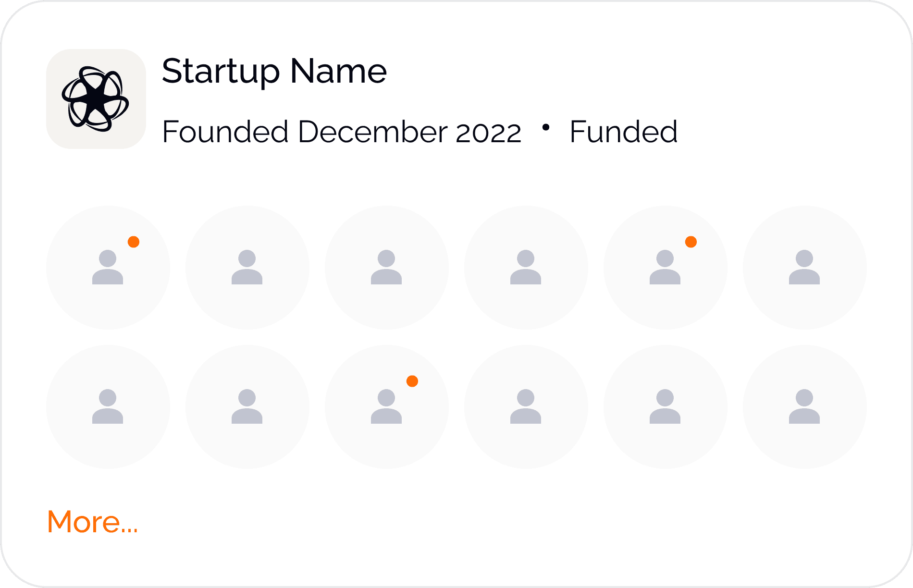
Task: Select second avatar in bottom row
Action: click(247, 407)
